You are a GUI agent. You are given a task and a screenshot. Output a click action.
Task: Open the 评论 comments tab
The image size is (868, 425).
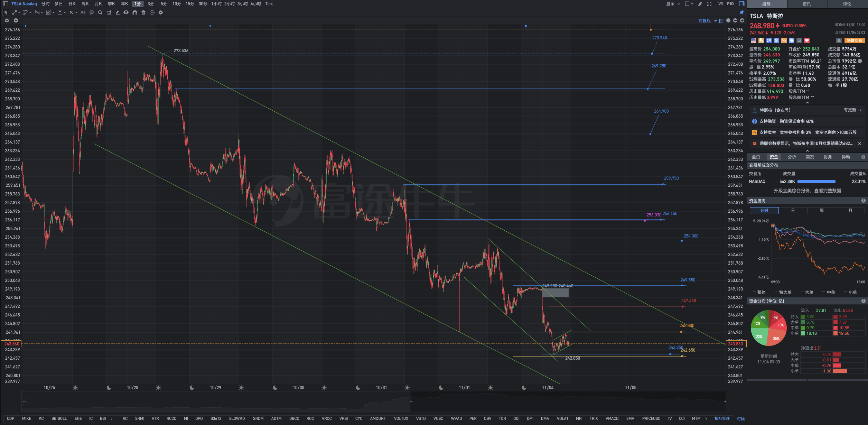click(x=847, y=4)
